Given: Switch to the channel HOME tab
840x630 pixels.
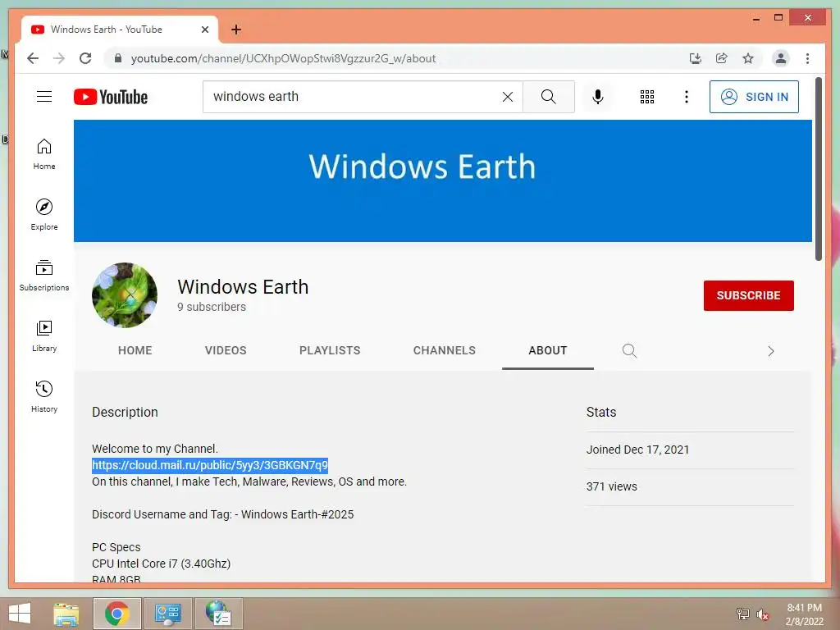Looking at the screenshot, I should point(135,350).
